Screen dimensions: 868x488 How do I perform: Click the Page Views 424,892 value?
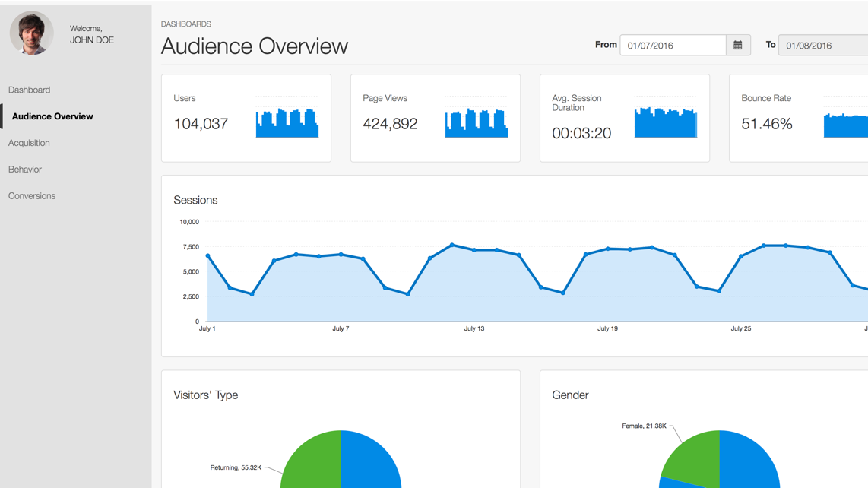point(390,124)
